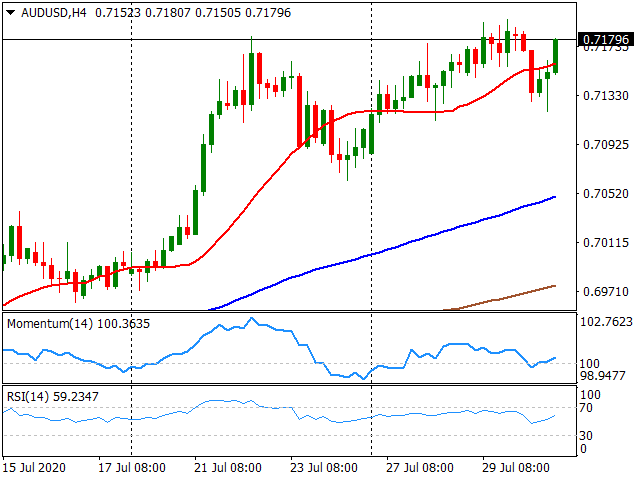Select the RSI(14) 59.2347 indicator label

[53, 396]
